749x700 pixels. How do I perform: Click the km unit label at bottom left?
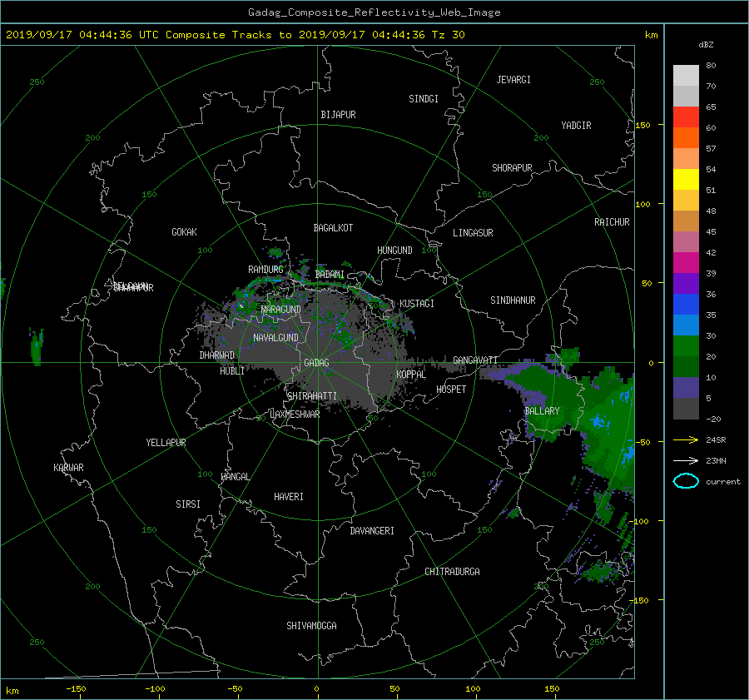coord(12,691)
